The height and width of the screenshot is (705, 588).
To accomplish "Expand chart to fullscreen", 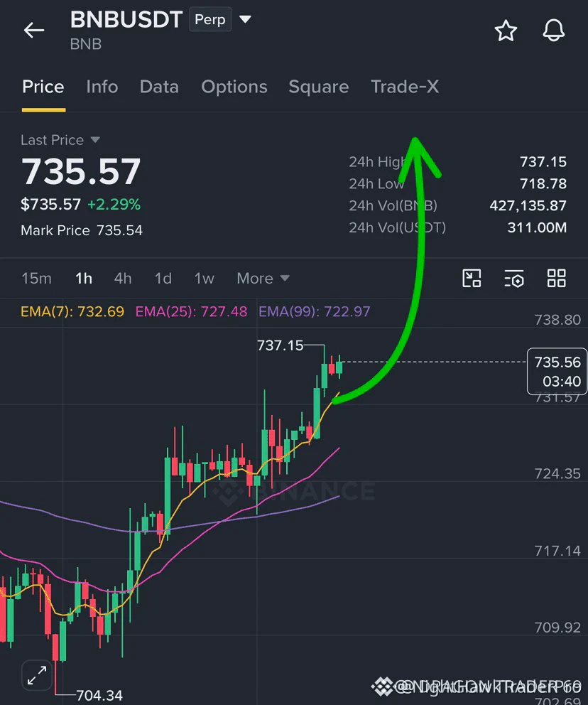I will (37, 676).
